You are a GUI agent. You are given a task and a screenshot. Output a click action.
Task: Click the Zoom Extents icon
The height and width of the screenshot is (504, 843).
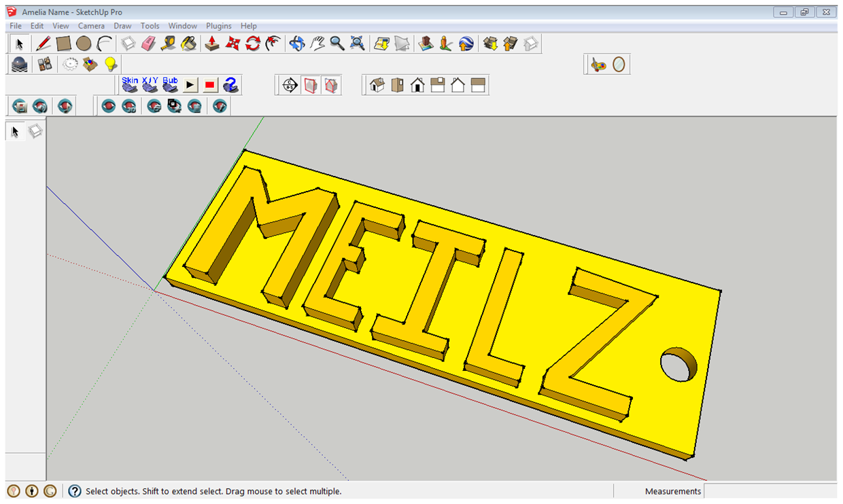(x=357, y=43)
